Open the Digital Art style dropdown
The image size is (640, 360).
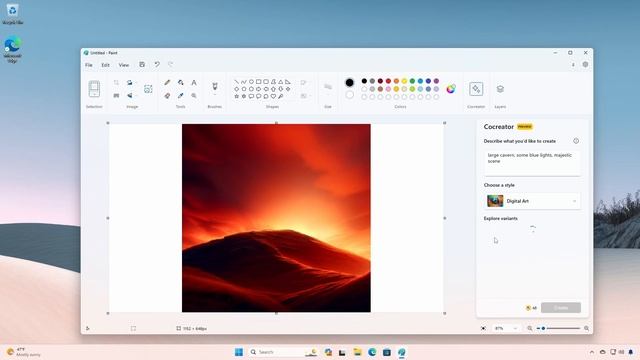[532, 201]
